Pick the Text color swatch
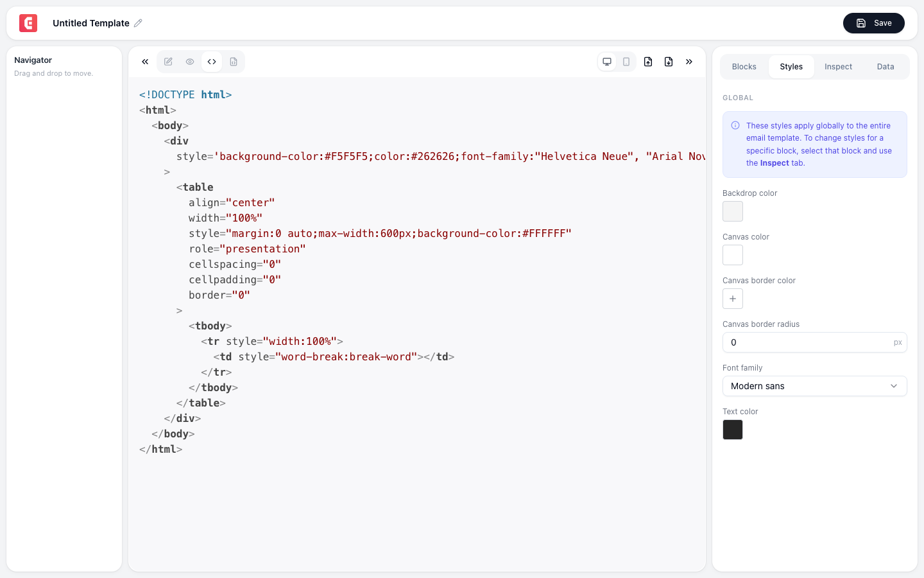The image size is (924, 578). click(733, 430)
